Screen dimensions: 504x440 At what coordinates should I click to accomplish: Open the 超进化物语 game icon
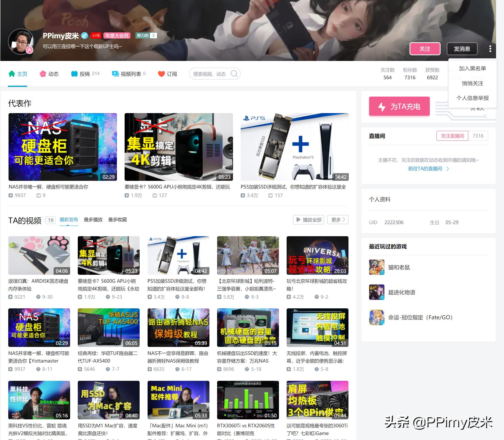tap(377, 292)
